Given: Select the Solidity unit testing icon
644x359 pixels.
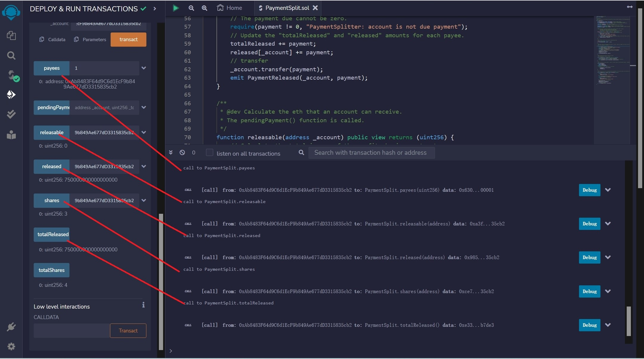Looking at the screenshot, I should [x=11, y=114].
